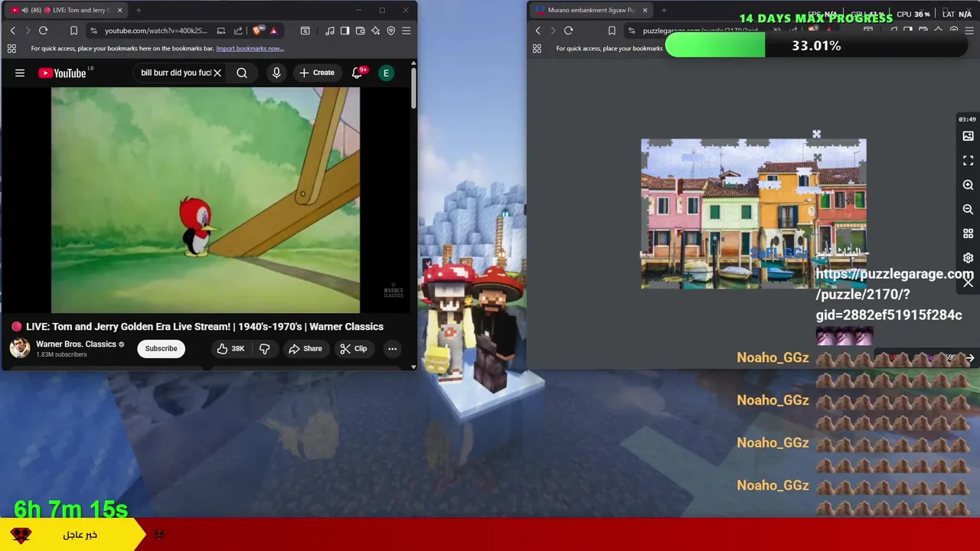
Task: Like the video with 38K likes
Action: 230,348
